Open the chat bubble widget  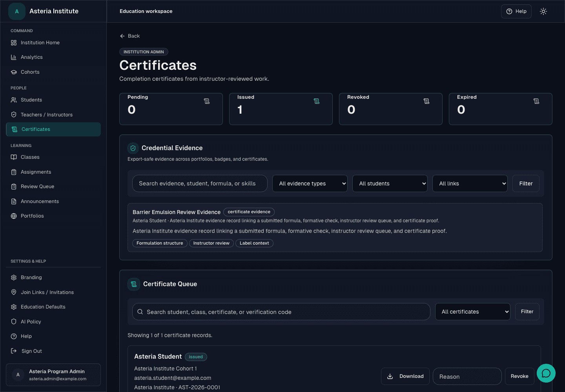click(x=546, y=373)
